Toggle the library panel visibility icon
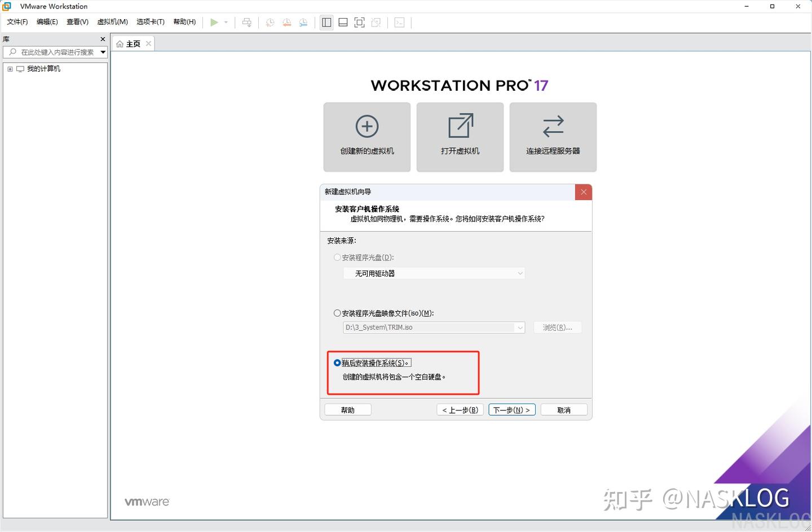 coord(326,22)
